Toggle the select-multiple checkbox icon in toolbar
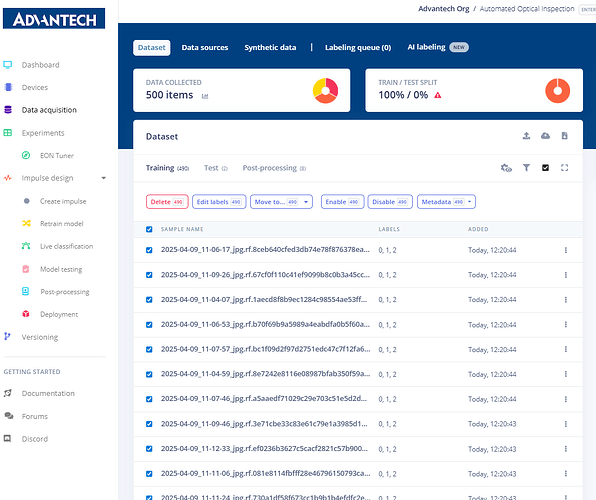This screenshot has width=596, height=500. (x=545, y=168)
